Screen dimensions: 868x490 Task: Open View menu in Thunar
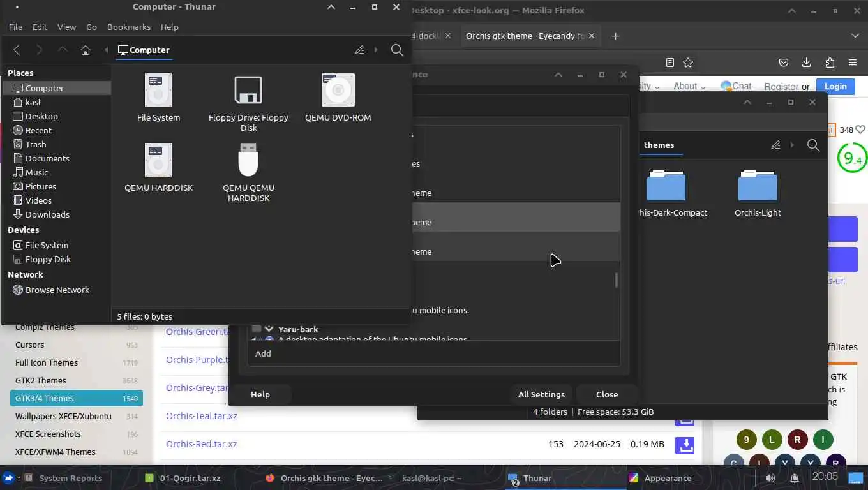tap(66, 27)
